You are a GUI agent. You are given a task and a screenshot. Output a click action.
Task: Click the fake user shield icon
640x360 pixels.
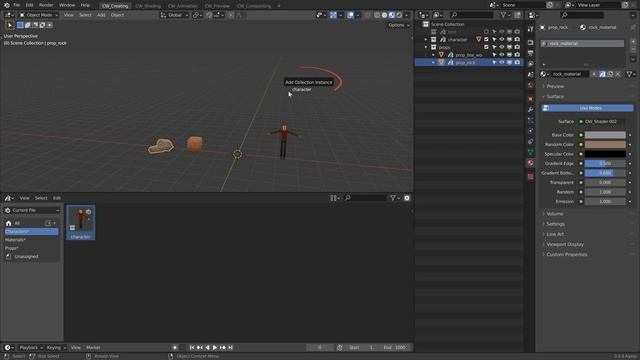[602, 74]
